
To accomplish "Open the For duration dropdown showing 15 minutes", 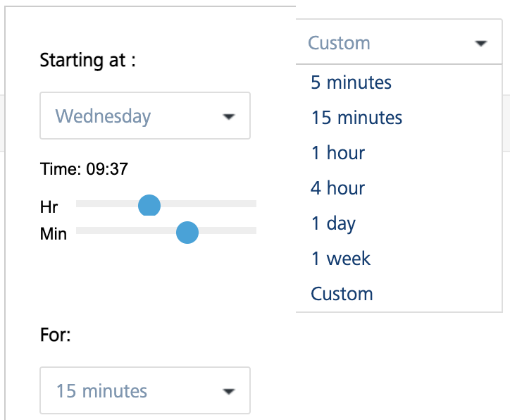I will pyautogui.click(x=144, y=390).
